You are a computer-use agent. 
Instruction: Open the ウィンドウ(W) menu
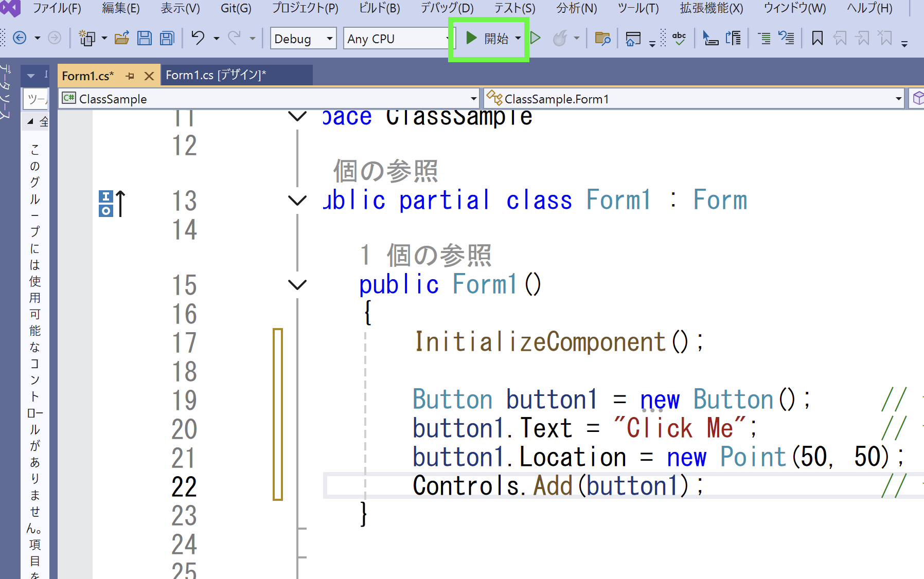(795, 8)
